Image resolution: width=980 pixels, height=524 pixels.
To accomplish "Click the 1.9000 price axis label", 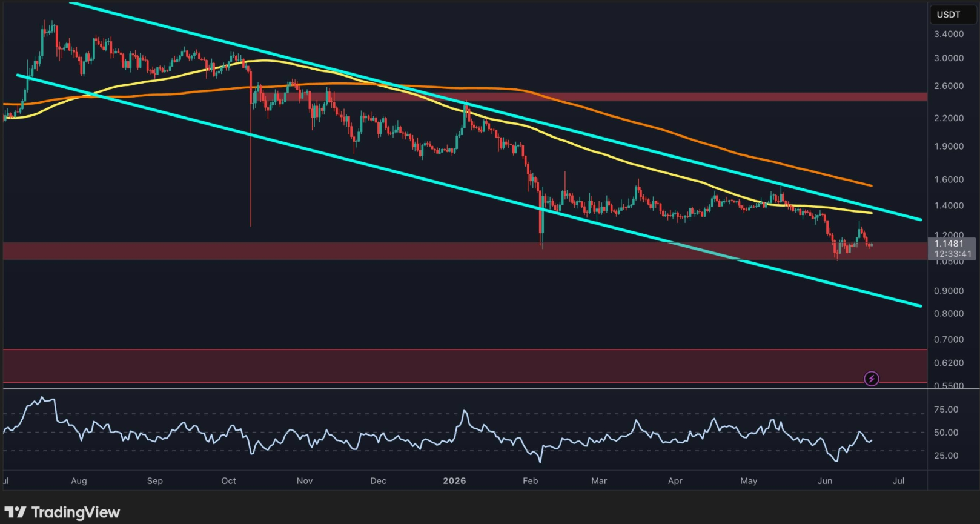I will pyautogui.click(x=949, y=147).
